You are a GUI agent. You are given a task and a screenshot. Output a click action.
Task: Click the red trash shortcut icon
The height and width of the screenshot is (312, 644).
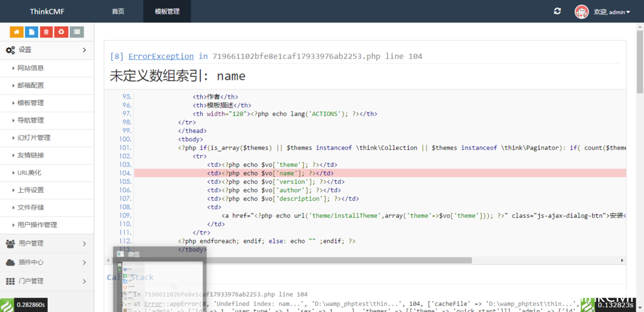pos(47,32)
